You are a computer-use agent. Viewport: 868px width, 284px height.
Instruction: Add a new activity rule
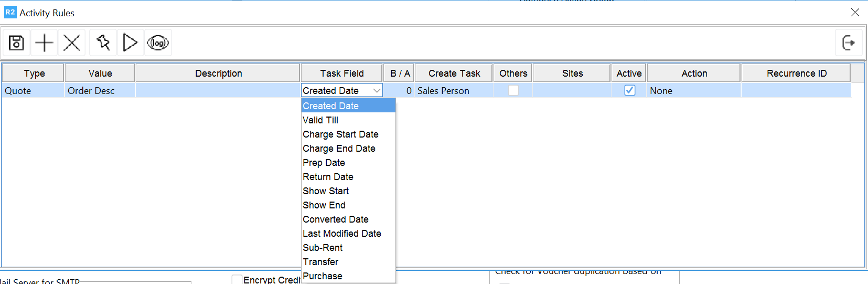pyautogui.click(x=45, y=43)
